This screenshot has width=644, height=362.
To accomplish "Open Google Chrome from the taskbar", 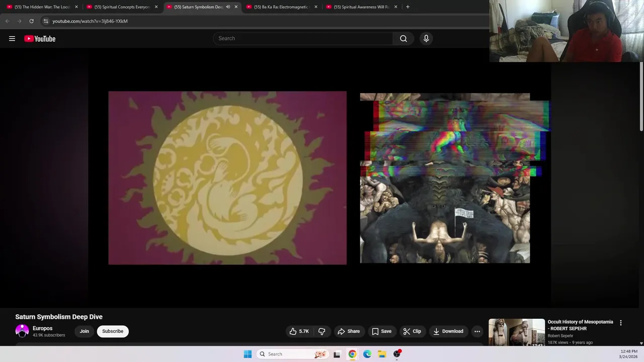I will click(x=352, y=354).
